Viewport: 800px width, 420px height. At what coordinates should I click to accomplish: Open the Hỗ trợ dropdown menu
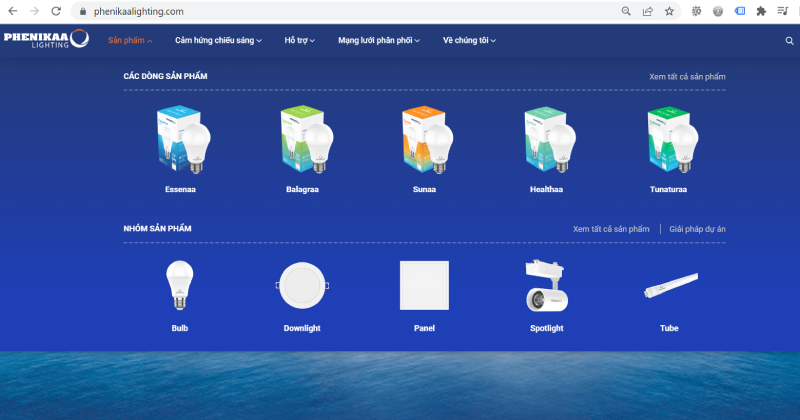pos(299,41)
